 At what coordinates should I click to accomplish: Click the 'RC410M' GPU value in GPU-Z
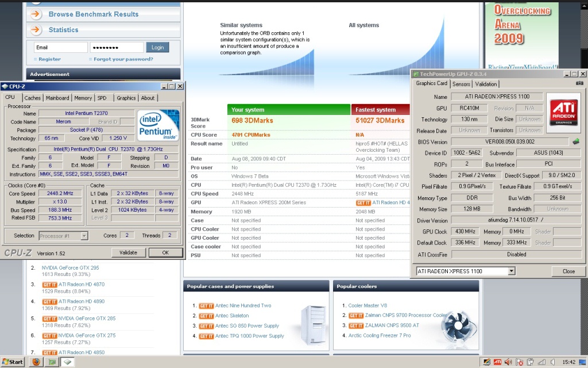click(x=469, y=108)
